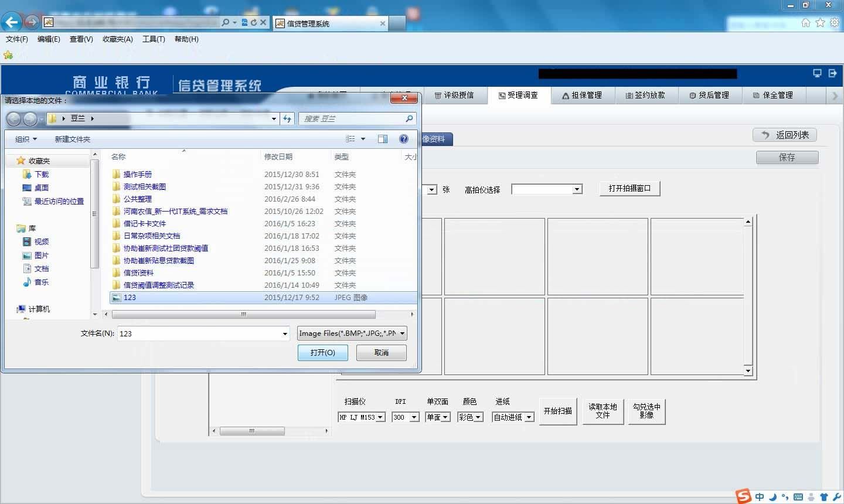The image size is (844, 504).
Task: Open the 查看(V) menu
Action: pyautogui.click(x=81, y=39)
